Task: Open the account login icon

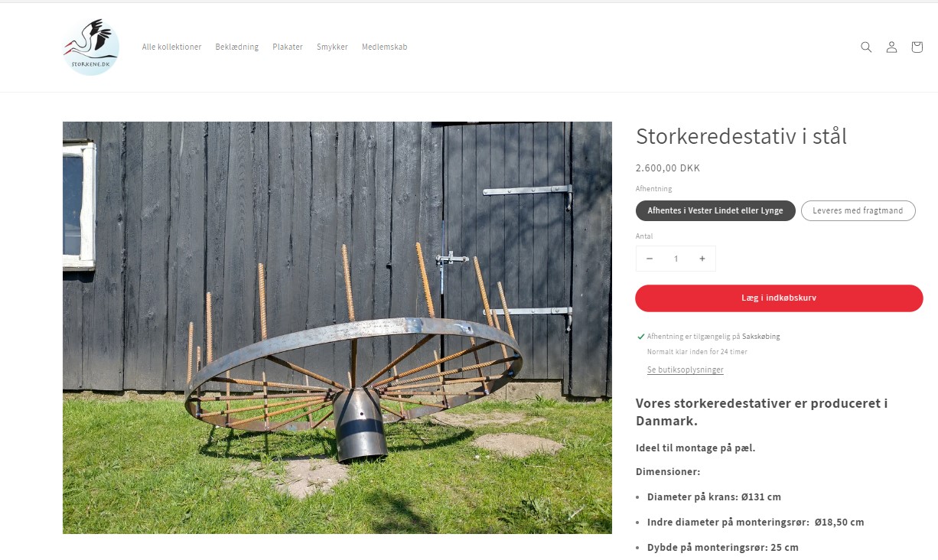Action: (x=891, y=47)
